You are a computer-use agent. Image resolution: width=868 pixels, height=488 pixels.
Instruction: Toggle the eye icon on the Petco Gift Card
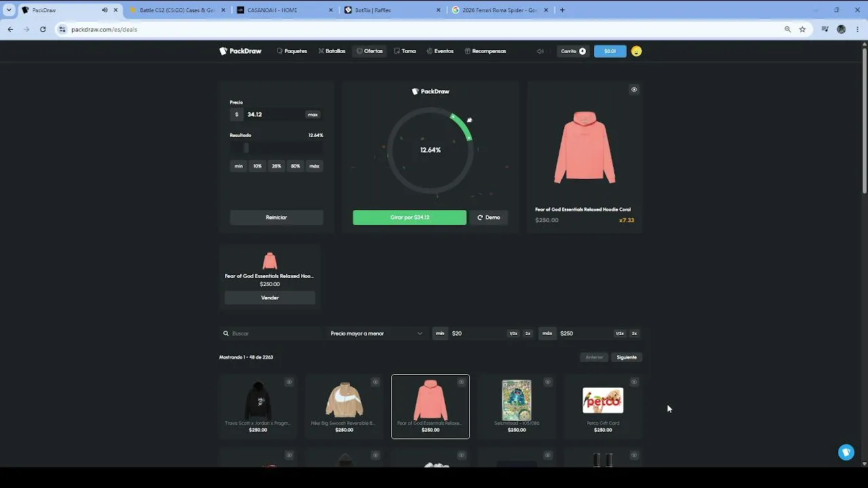[634, 382]
